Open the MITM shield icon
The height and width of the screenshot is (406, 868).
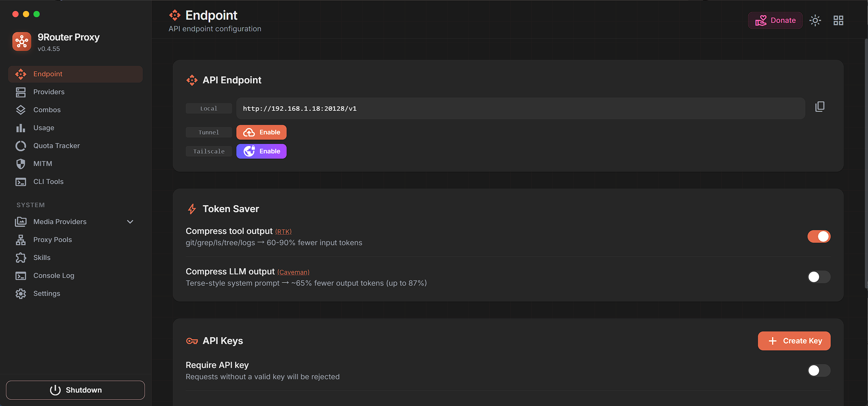point(21,164)
